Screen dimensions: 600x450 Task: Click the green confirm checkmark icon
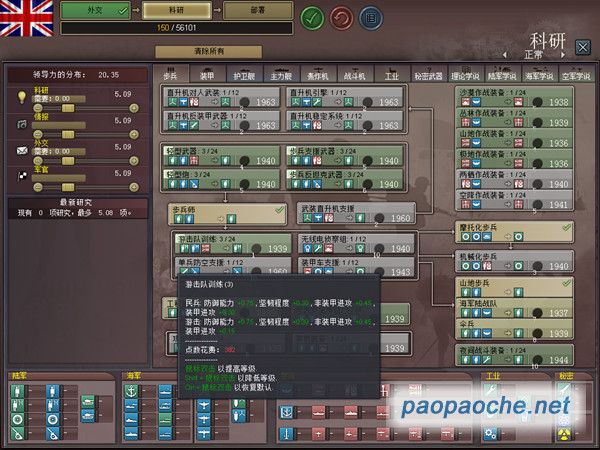(x=312, y=18)
